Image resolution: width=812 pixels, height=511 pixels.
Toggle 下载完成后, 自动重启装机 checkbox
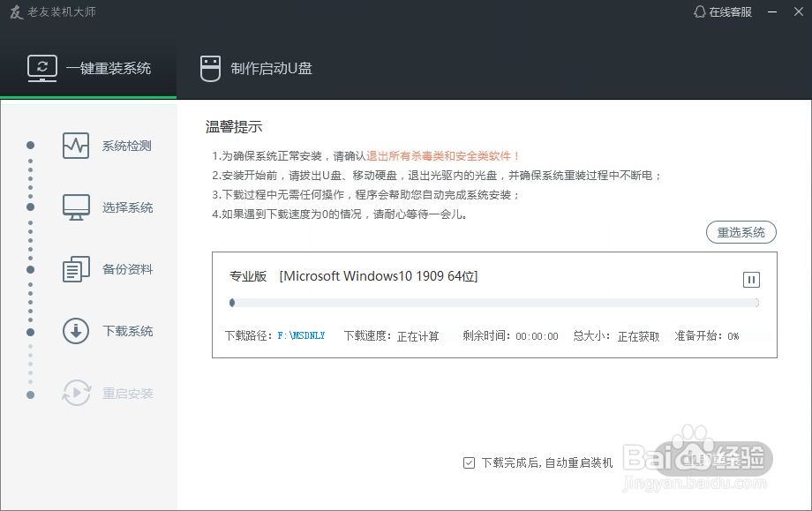click(469, 462)
